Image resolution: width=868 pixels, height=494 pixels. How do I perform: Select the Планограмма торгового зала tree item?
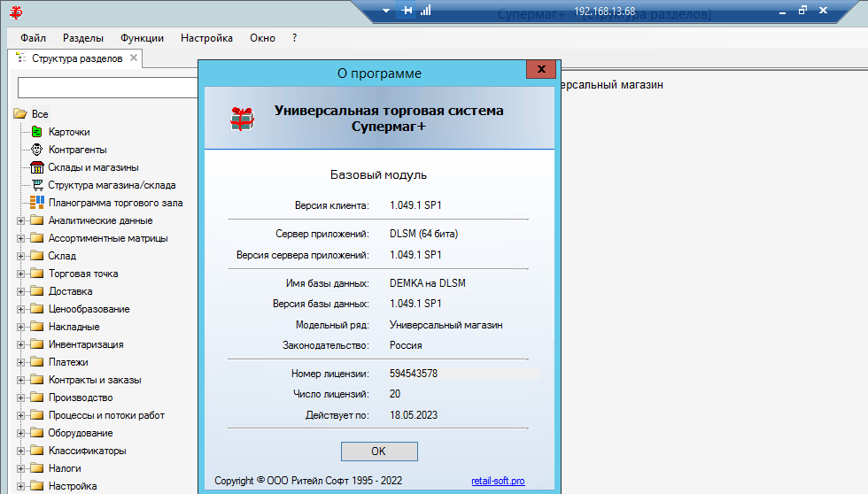tap(116, 203)
